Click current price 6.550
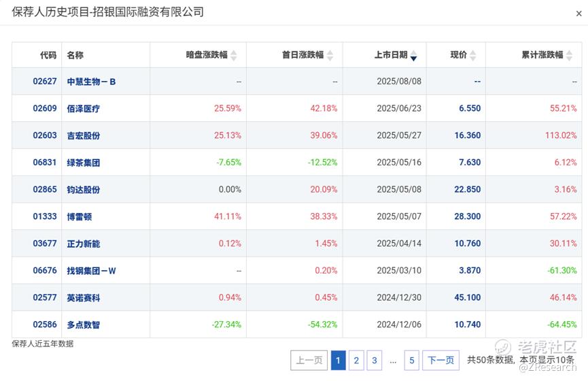 470,108
